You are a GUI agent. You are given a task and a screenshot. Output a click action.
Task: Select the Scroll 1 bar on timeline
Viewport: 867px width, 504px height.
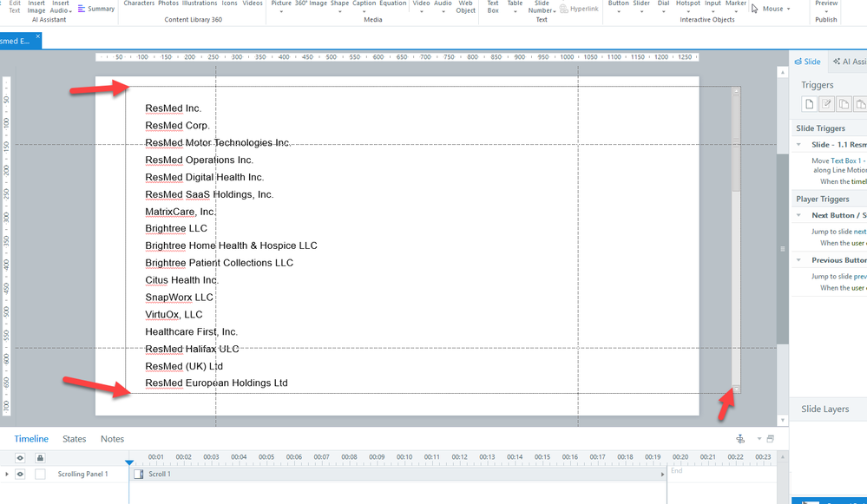tap(397, 475)
